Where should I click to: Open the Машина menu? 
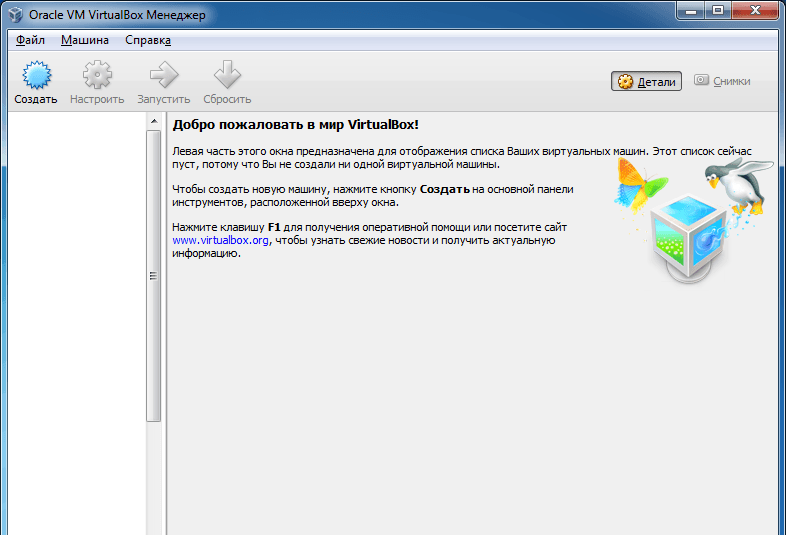coord(85,40)
